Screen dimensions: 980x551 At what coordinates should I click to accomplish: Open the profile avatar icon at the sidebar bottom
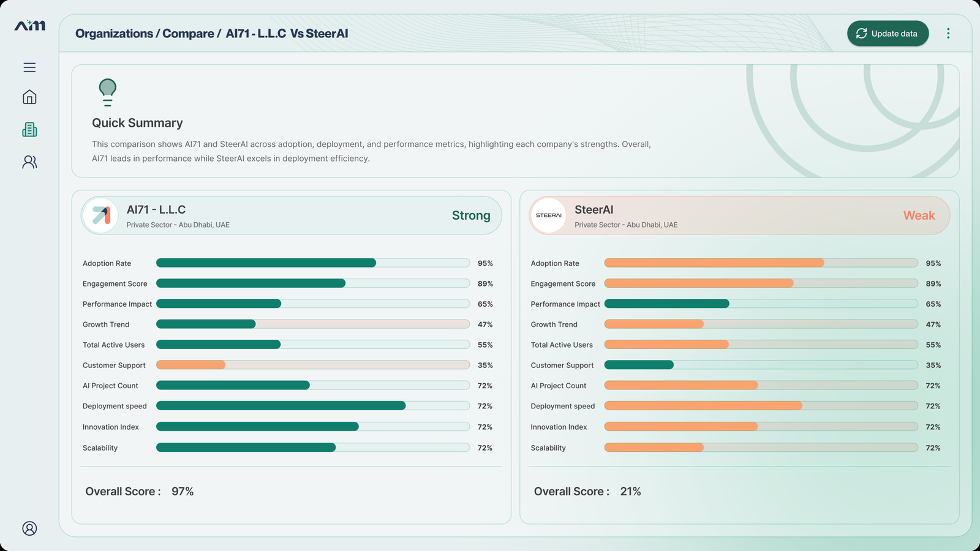click(29, 528)
